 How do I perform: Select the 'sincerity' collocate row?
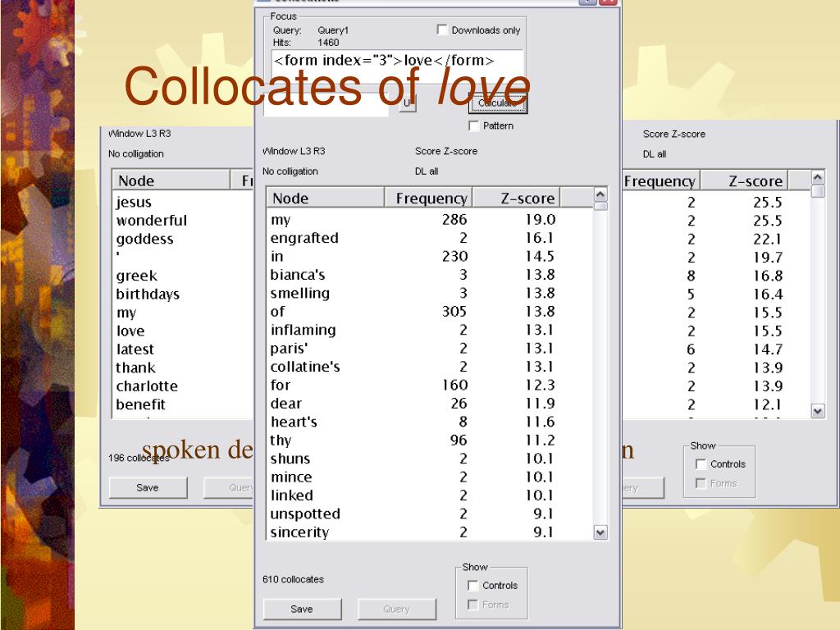(430, 532)
